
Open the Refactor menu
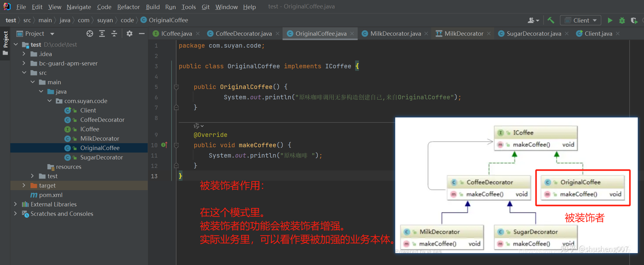point(128,7)
